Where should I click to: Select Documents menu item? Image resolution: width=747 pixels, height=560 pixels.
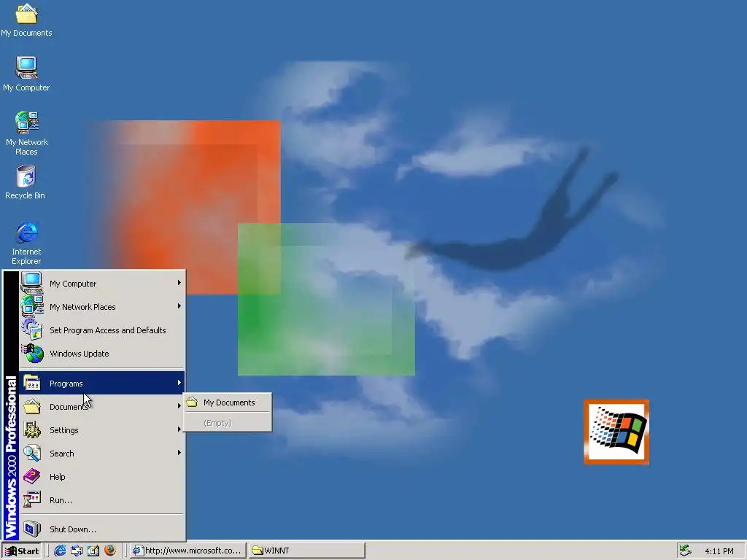pyautogui.click(x=101, y=406)
